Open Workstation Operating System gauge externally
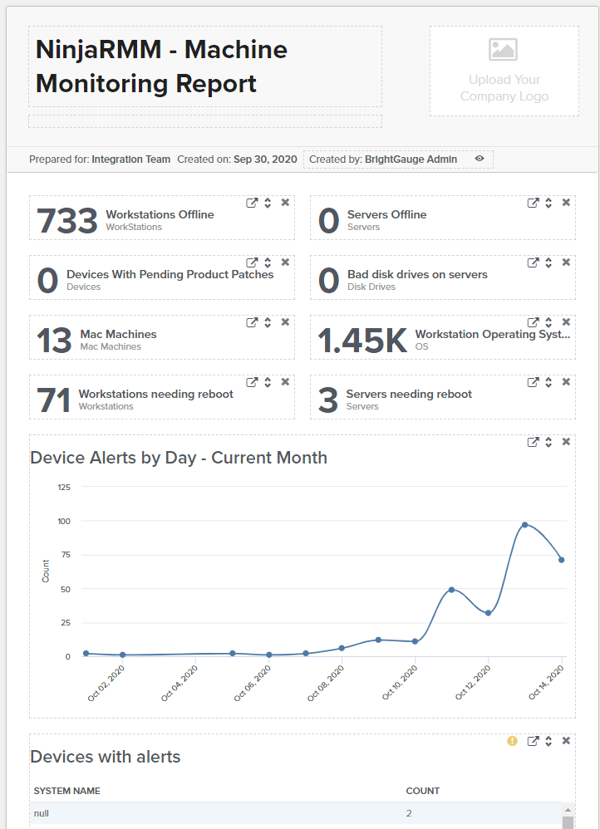The image size is (600, 829). (533, 322)
